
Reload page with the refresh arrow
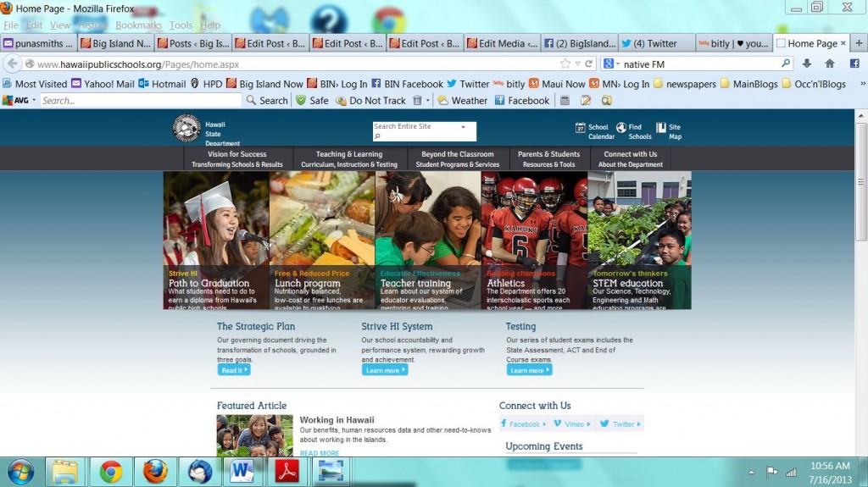[589, 64]
